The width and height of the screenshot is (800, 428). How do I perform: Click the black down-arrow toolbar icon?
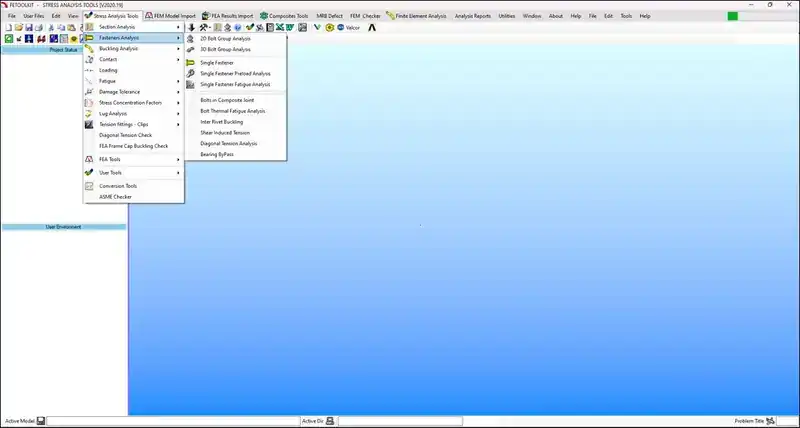point(192,28)
